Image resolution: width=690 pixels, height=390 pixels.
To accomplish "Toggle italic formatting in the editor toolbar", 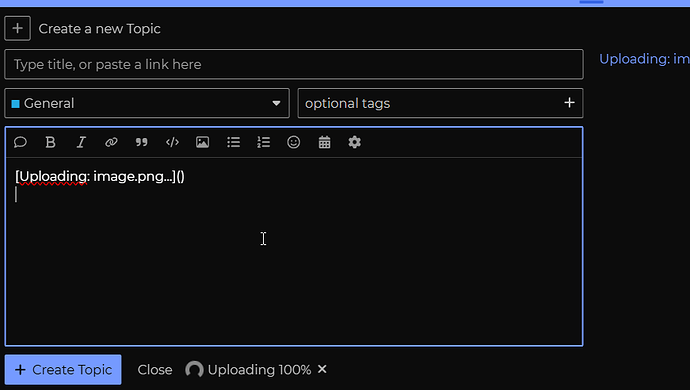I will [x=81, y=142].
